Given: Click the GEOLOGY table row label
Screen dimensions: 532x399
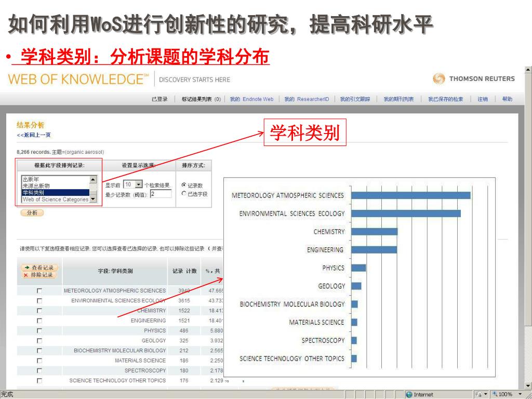Looking at the screenshot, I should click(x=154, y=341).
